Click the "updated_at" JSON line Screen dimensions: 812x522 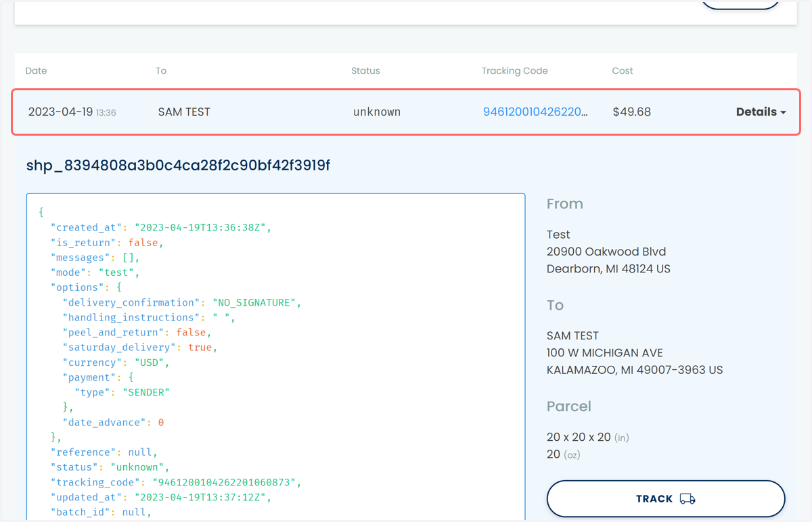click(x=161, y=497)
